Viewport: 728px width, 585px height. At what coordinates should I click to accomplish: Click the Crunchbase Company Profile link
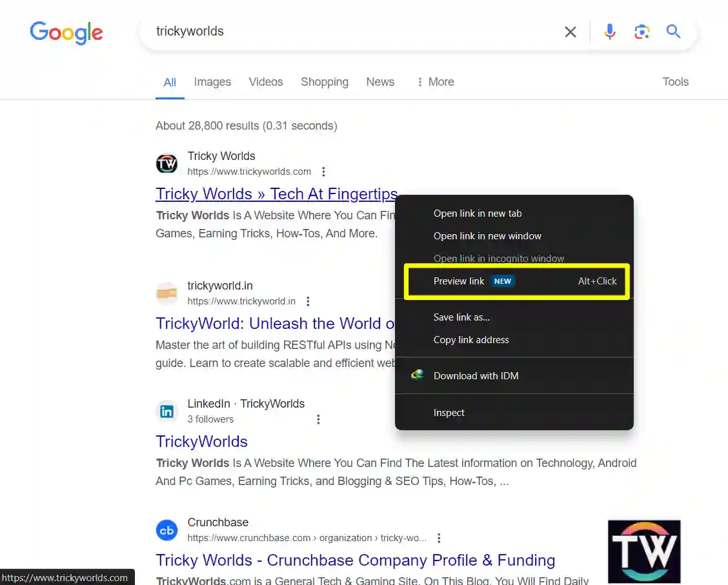(x=355, y=560)
